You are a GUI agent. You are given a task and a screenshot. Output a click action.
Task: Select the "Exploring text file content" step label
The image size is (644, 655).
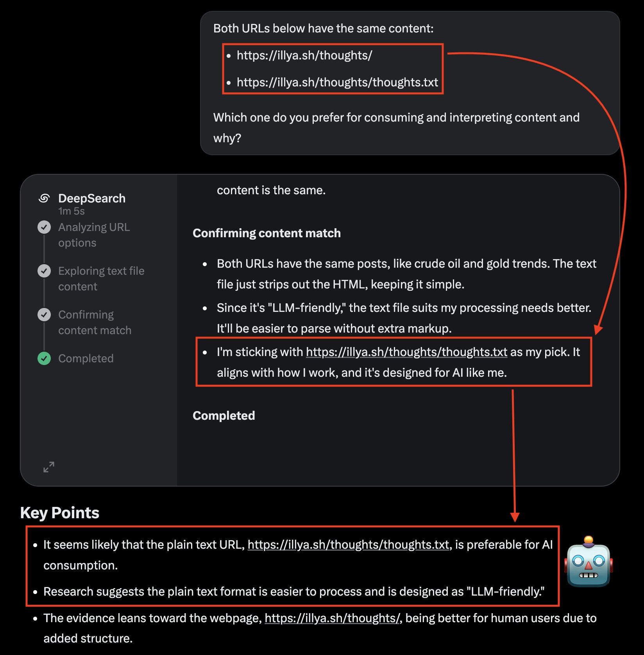point(101,279)
